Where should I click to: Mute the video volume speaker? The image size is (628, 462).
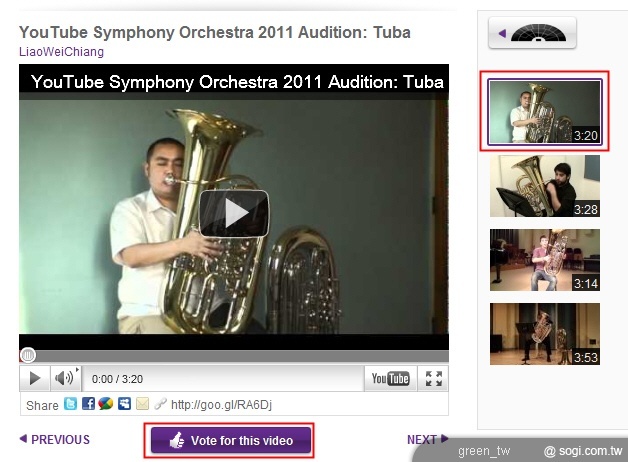pyautogui.click(x=64, y=378)
